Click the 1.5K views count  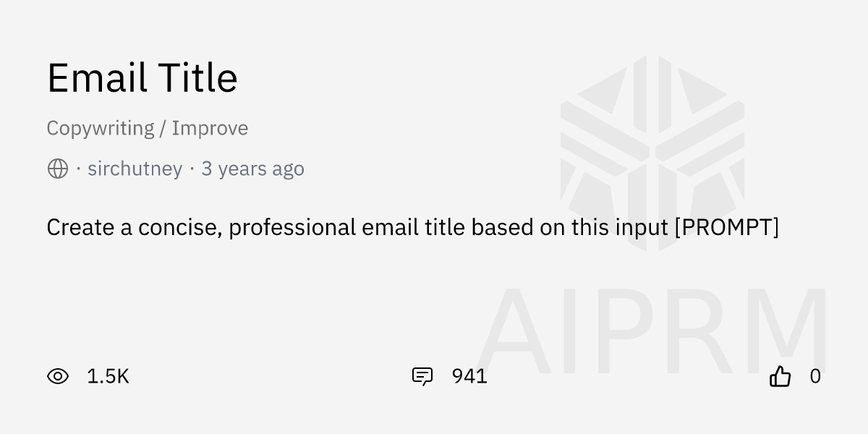pos(108,376)
